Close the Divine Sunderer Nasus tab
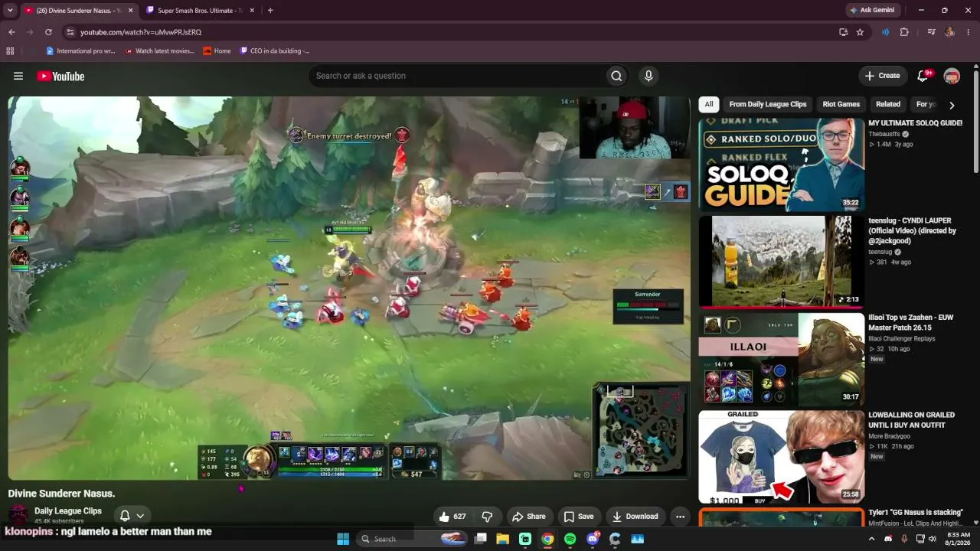 (x=130, y=11)
